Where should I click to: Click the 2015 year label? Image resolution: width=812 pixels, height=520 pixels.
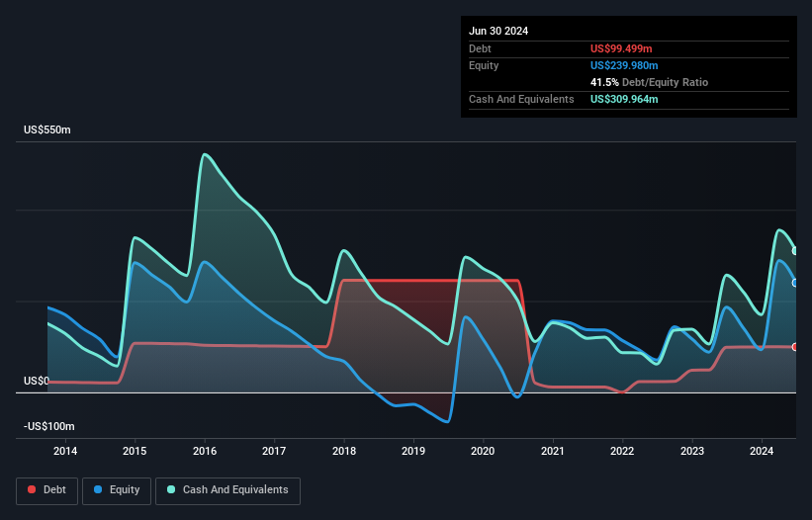coord(135,451)
